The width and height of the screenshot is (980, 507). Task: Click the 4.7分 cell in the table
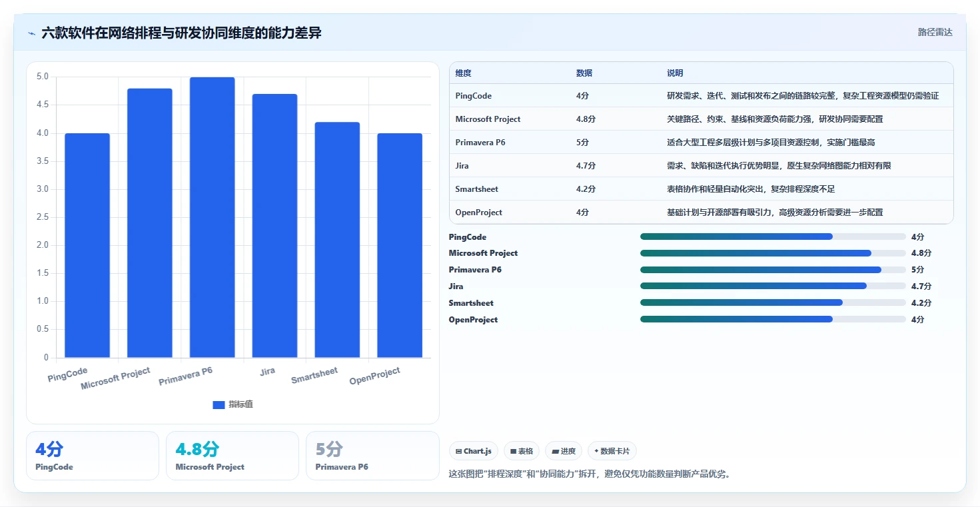click(586, 166)
